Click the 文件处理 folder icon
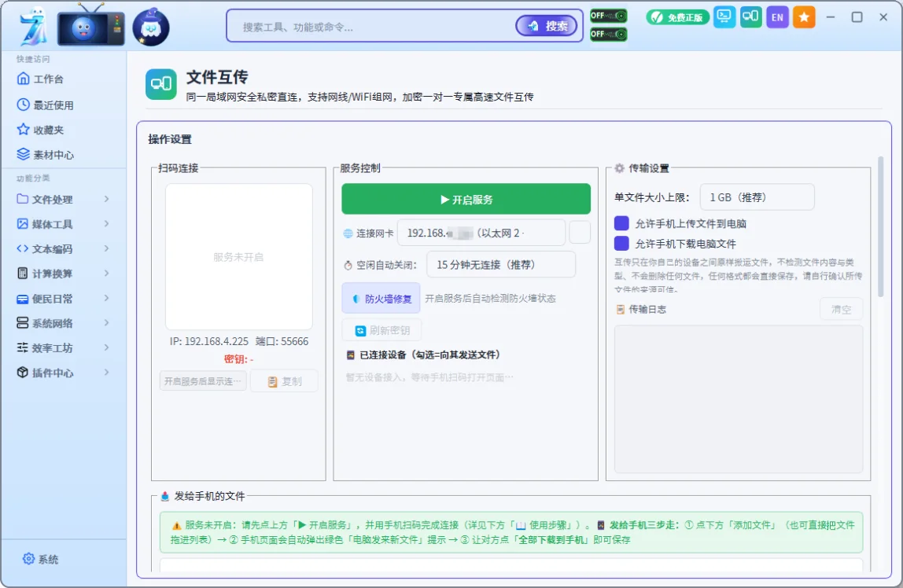This screenshot has height=588, width=903. click(23, 199)
